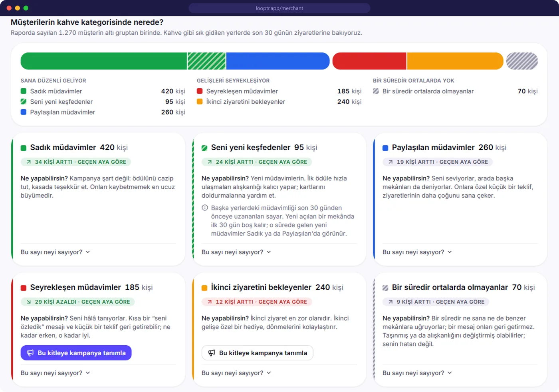The width and height of the screenshot is (559, 392).
Task: Click the purple 'Bu kitleye kampanya tanımla' button
Action: point(76,353)
